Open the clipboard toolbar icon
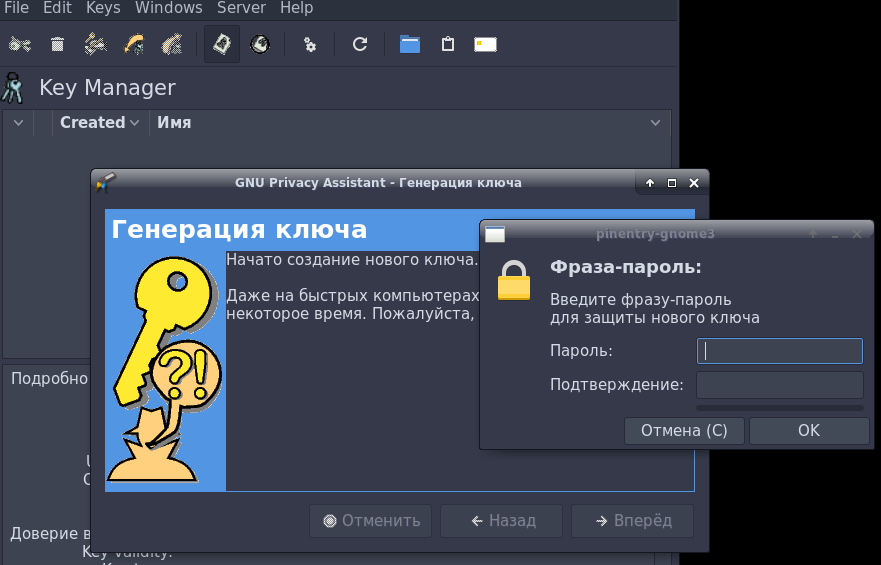Viewport: 881px width, 565px height. click(447, 44)
